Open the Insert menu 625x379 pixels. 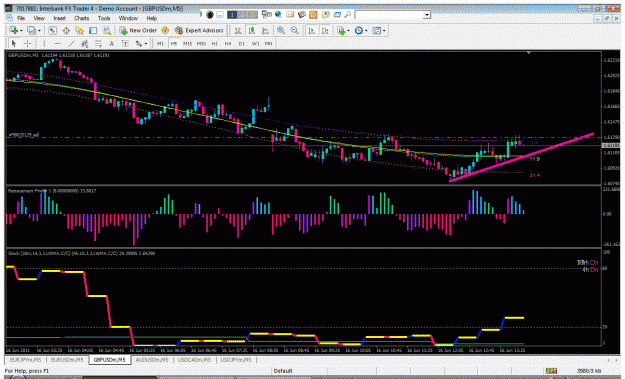pyautogui.click(x=59, y=18)
